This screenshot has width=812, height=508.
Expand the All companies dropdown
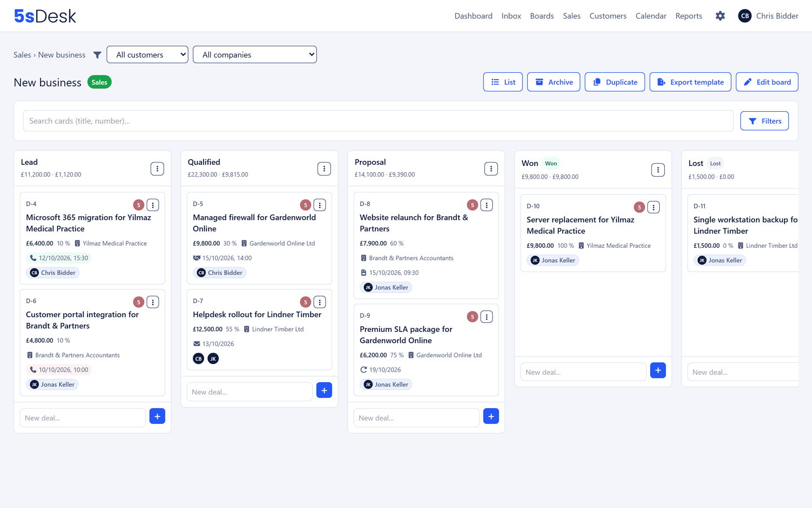255,55
